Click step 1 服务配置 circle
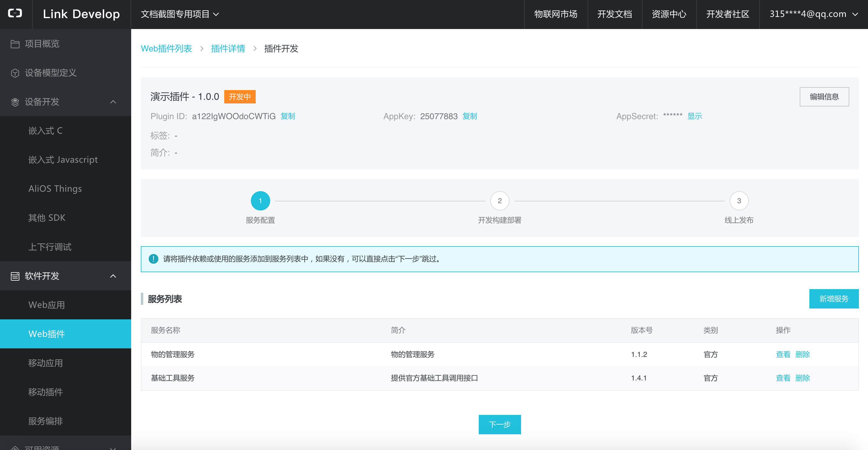This screenshot has width=868, height=450. tap(260, 201)
